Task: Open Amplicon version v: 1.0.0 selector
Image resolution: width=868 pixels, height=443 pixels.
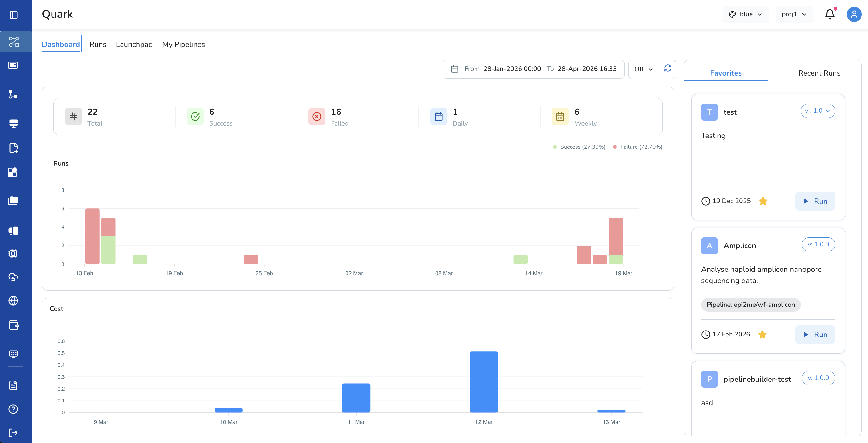Action: [x=818, y=245]
